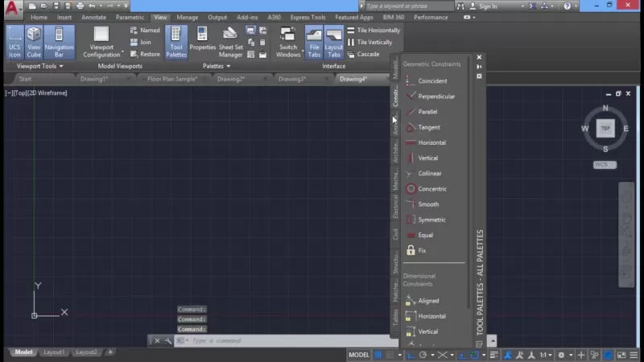Select the dimensional Horizontal constraint
Image resolution: width=644 pixels, height=362 pixels.
click(x=426, y=316)
